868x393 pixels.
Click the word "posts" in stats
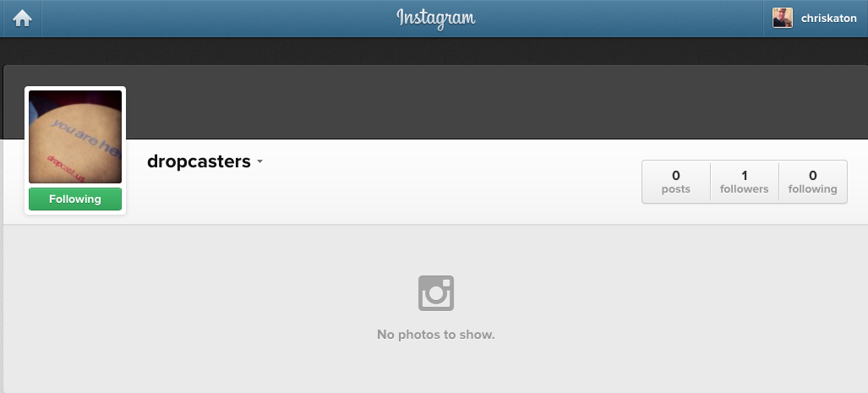coord(676,189)
